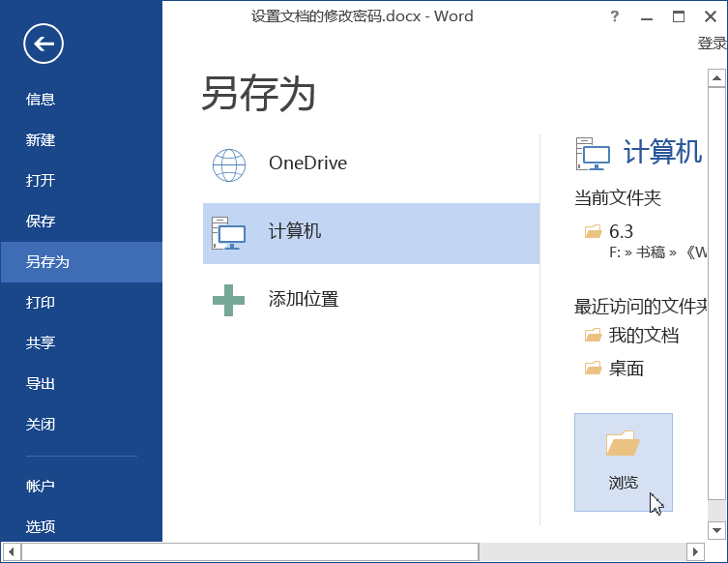Click the folder icon beside 桌面
Image resolution: width=728 pixels, height=563 pixels.
coord(593,369)
